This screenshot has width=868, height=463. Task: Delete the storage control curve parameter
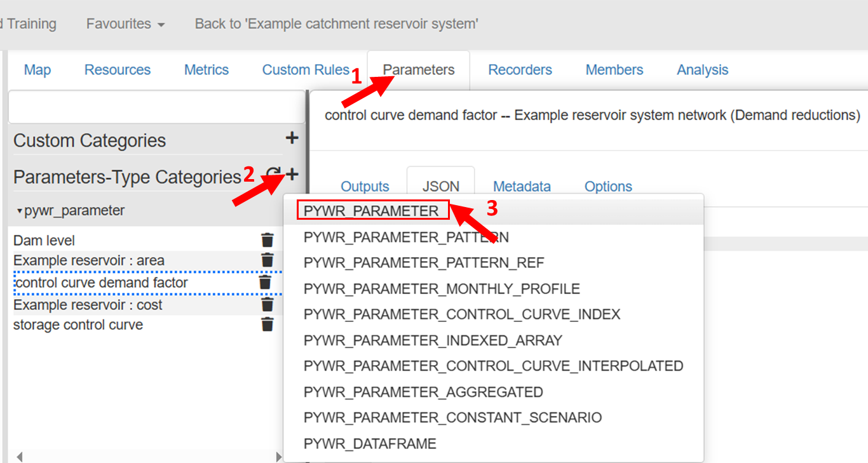click(x=268, y=325)
